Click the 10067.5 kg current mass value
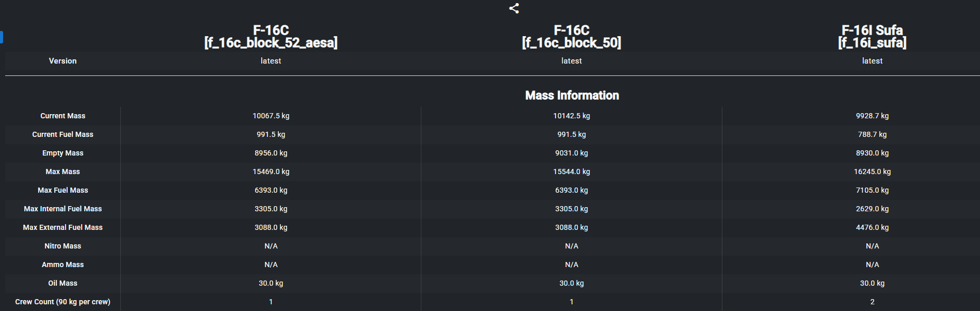This screenshot has width=980, height=311. point(271,116)
